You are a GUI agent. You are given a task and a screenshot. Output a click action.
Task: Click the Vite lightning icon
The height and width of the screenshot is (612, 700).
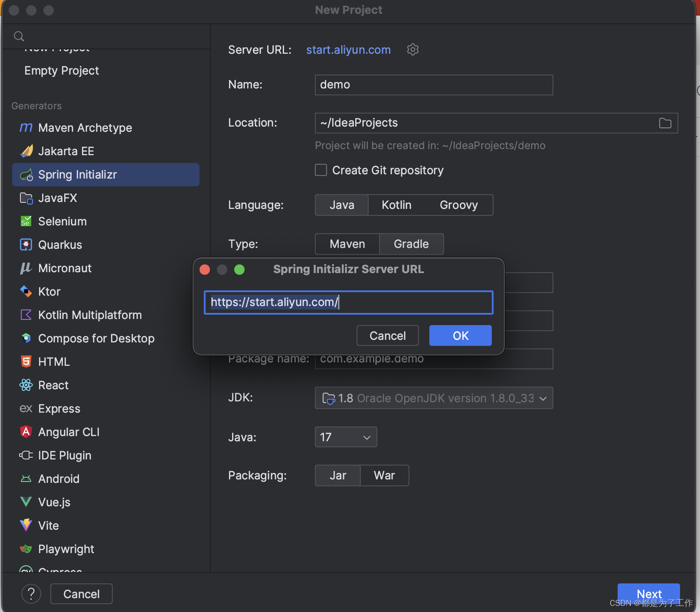tap(26, 525)
